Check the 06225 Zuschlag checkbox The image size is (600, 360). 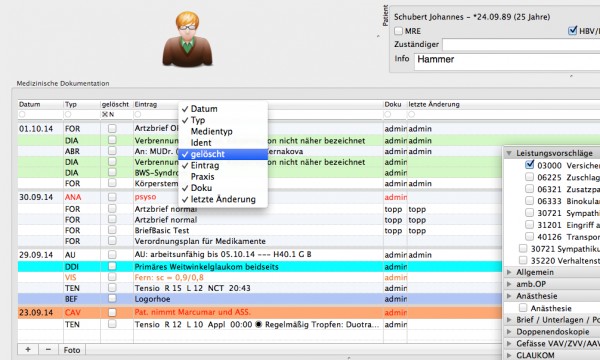coord(529,177)
